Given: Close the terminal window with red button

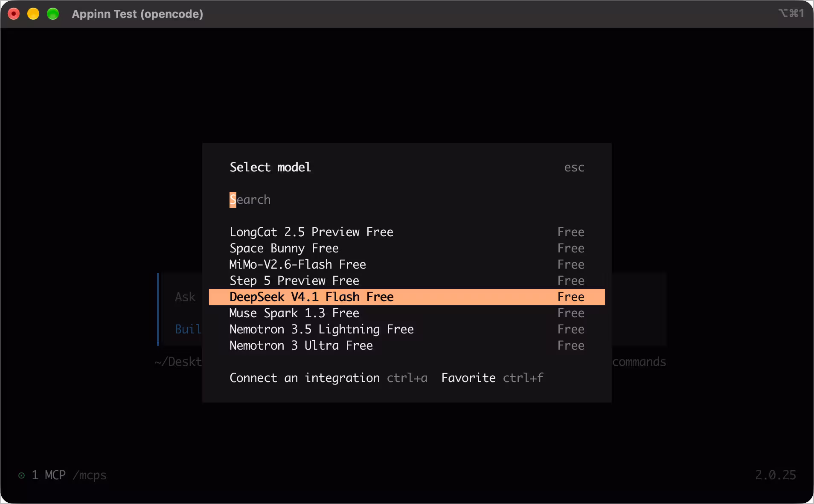Looking at the screenshot, I should coord(14,14).
